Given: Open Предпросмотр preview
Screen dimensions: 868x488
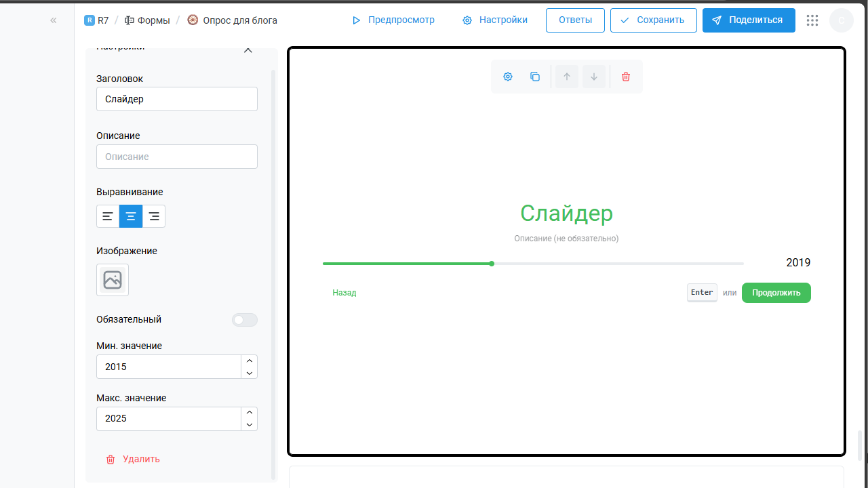Looking at the screenshot, I should click(393, 20).
